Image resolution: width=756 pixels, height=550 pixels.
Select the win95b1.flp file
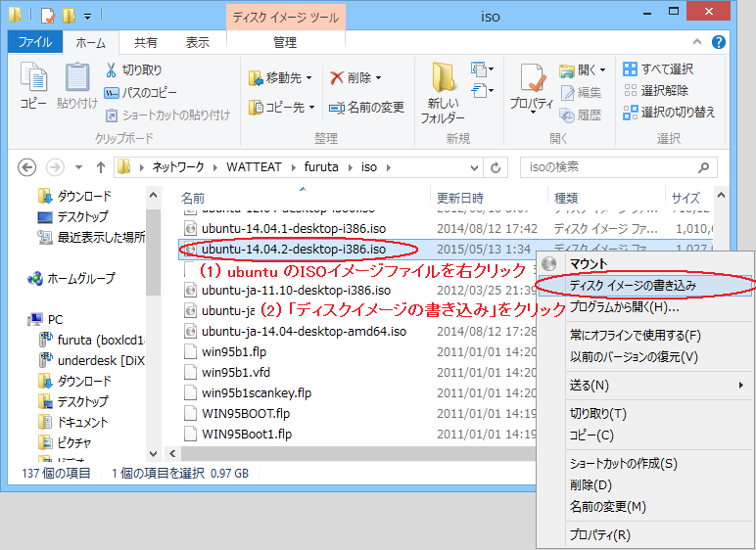(234, 352)
